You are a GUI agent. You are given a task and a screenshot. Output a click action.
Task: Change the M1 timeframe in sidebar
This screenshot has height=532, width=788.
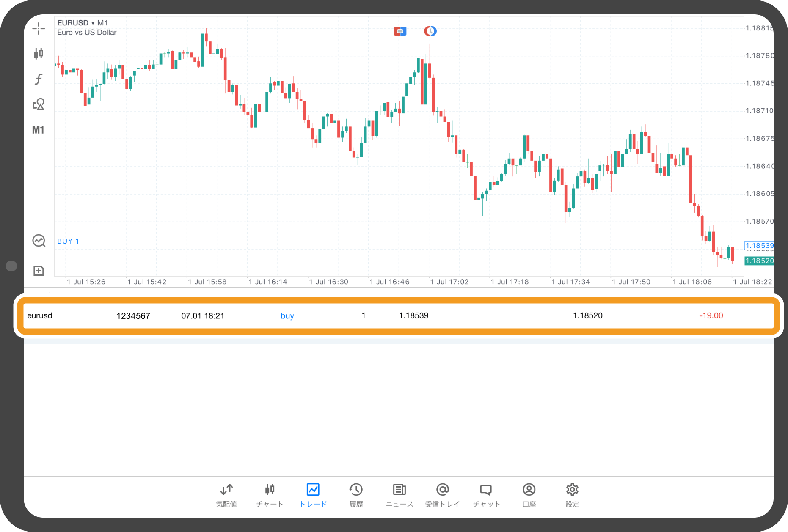[x=38, y=130]
